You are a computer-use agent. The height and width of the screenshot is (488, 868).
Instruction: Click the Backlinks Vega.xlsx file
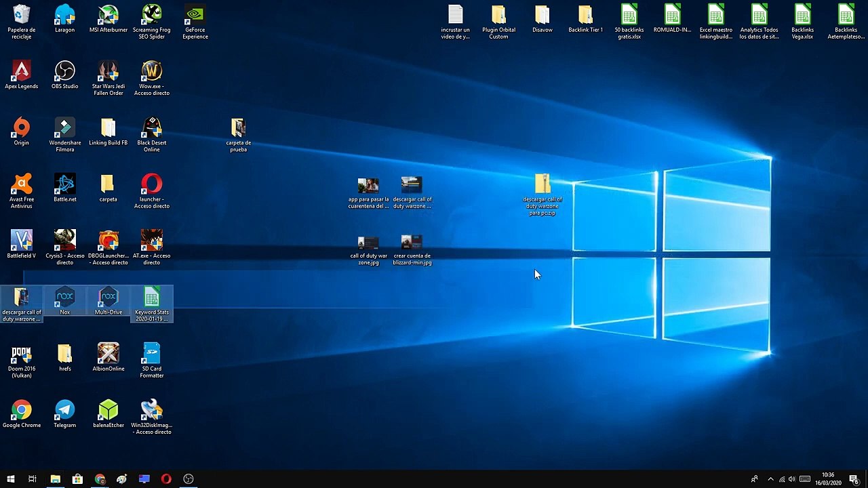click(802, 22)
